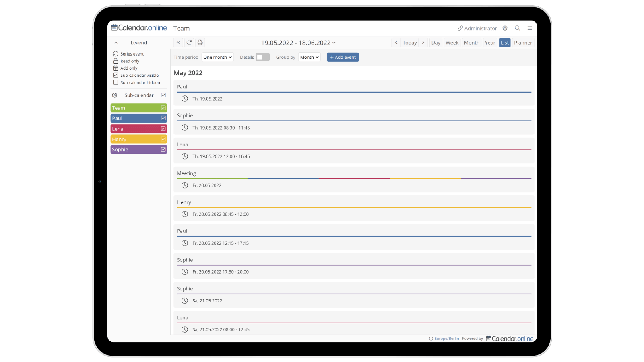This screenshot has height=362, width=644.
Task: Refresh the calendar view
Action: point(189,43)
